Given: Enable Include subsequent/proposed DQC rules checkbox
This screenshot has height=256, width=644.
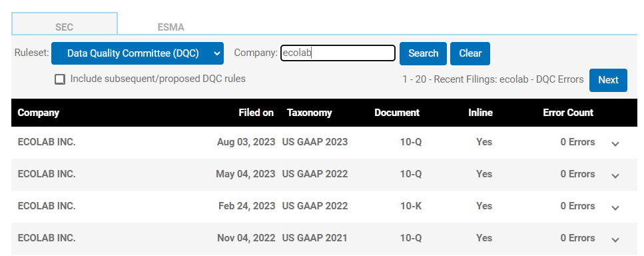Looking at the screenshot, I should coord(60,79).
